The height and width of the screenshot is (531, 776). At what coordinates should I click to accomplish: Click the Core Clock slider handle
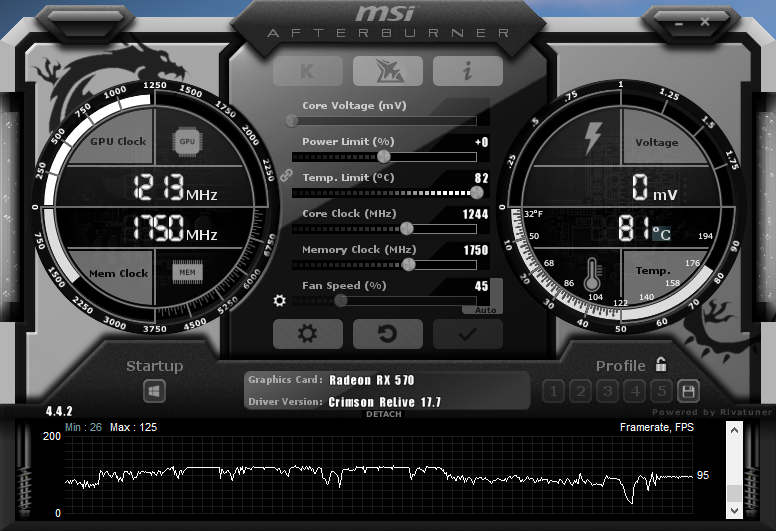(x=407, y=229)
